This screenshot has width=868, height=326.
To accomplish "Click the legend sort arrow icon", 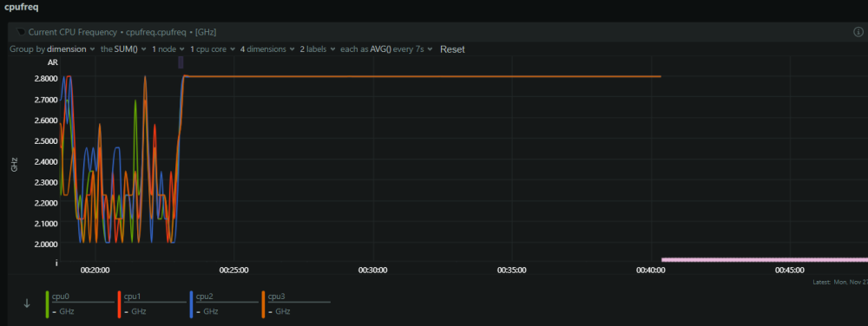I will (27, 303).
